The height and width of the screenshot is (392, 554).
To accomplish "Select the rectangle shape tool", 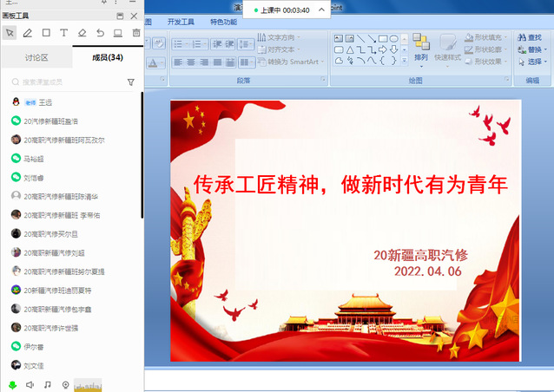I will point(46,33).
